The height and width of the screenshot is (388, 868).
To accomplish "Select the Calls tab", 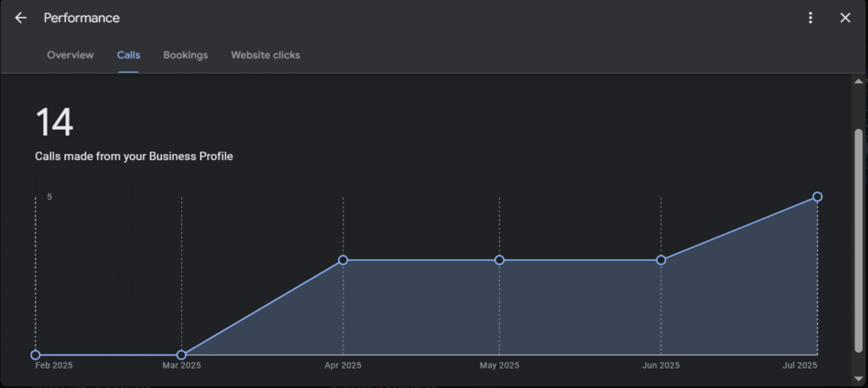I will [x=129, y=55].
